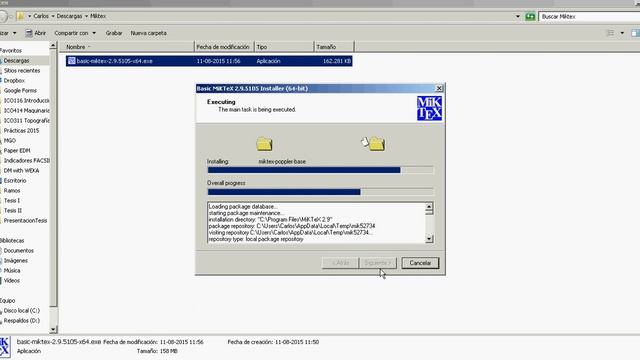Click sidebar scrollbar up arrow
Viewport: 640px width, 360px height.
tap(53, 46)
